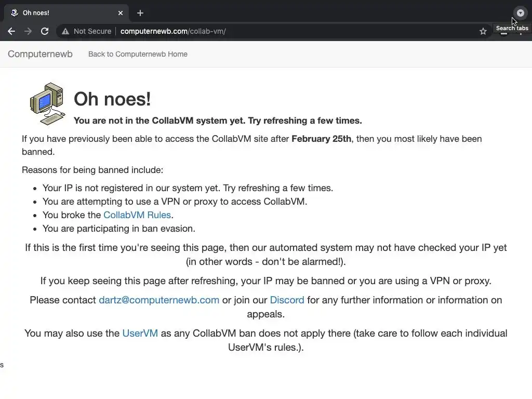Click the Not Secure label text
Screen dimensions: 532x399
click(x=92, y=31)
